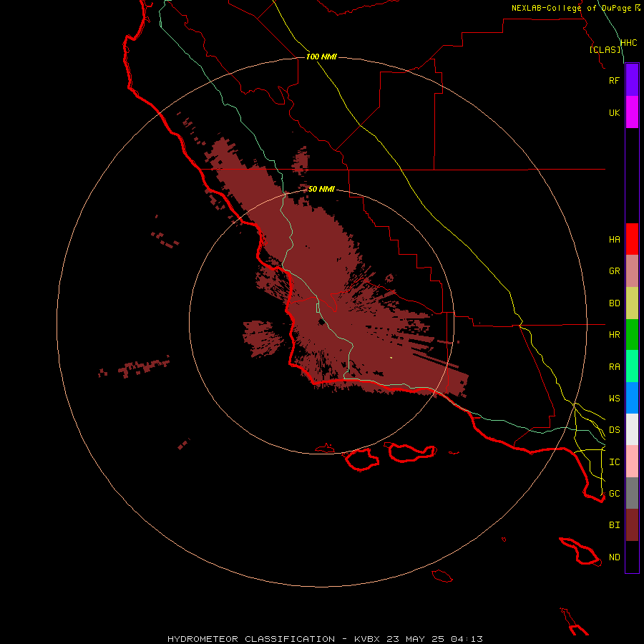Screen dimensions: 644x644
Task: Pick the WS blue legend swatch
Action: [x=632, y=398]
